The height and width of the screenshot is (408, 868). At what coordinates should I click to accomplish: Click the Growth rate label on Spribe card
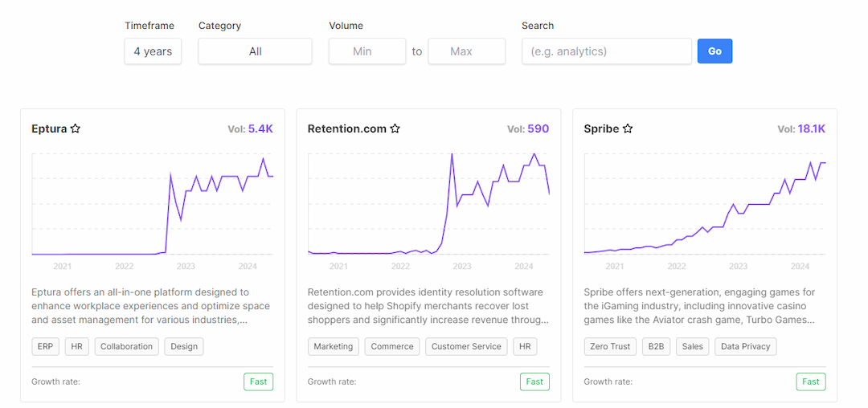tap(608, 381)
